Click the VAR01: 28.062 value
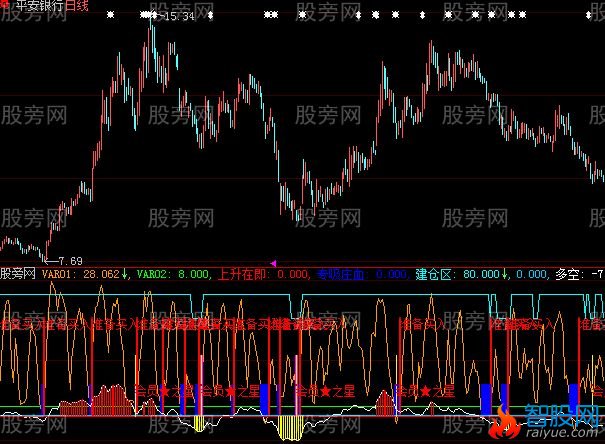Image resolution: width=605 pixels, height=444 pixels. tap(81, 274)
